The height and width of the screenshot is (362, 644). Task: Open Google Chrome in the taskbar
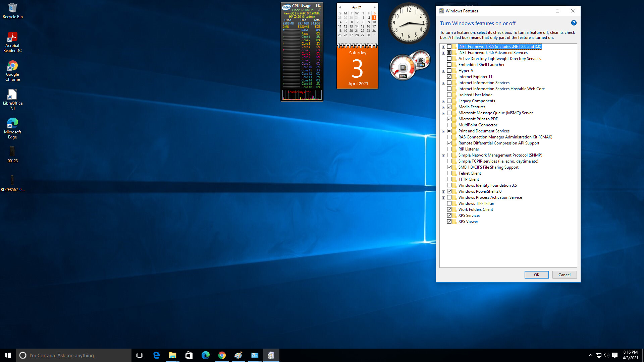pos(222,355)
